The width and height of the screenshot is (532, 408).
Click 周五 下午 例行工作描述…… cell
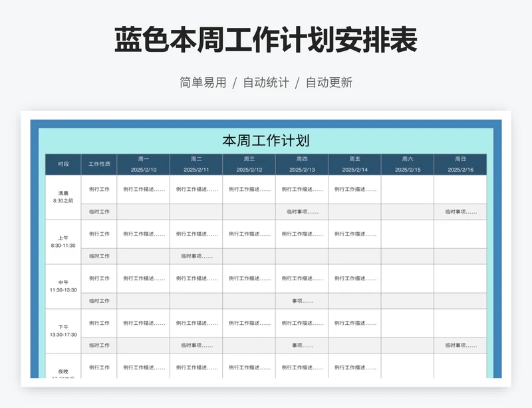coord(354,323)
